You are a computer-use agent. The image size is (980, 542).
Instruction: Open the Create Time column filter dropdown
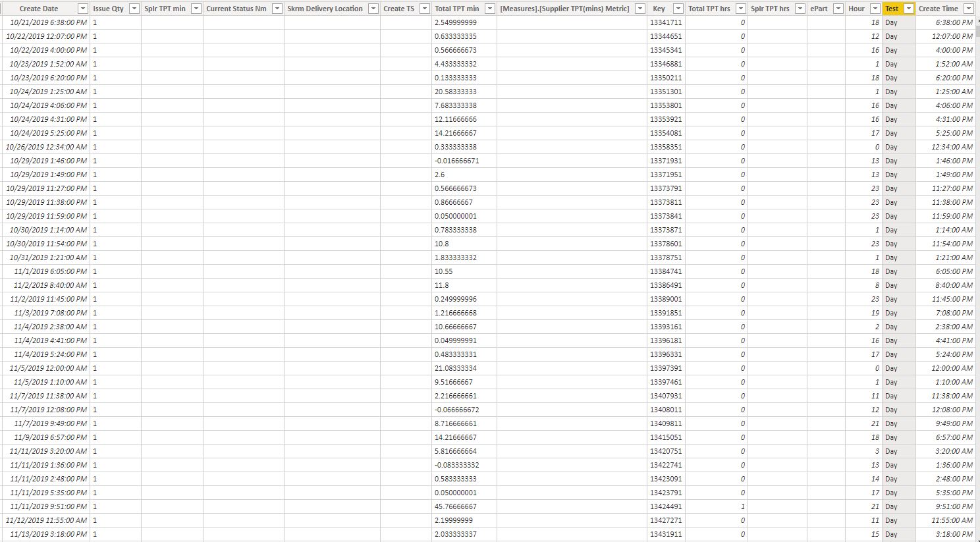(968, 9)
